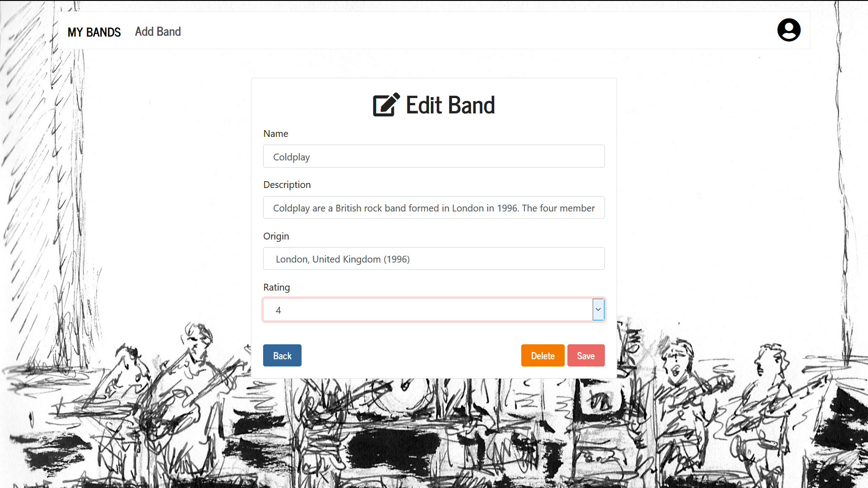Click the Name input field
Viewport: 868px width, 488px height.
pyautogui.click(x=434, y=156)
